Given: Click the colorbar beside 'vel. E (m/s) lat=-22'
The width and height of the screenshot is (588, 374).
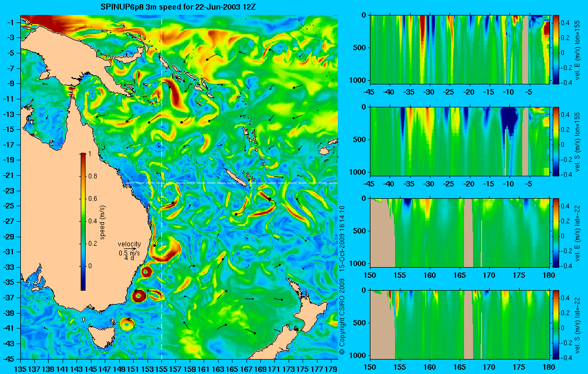Looking at the screenshot, I should pyautogui.click(x=556, y=233).
